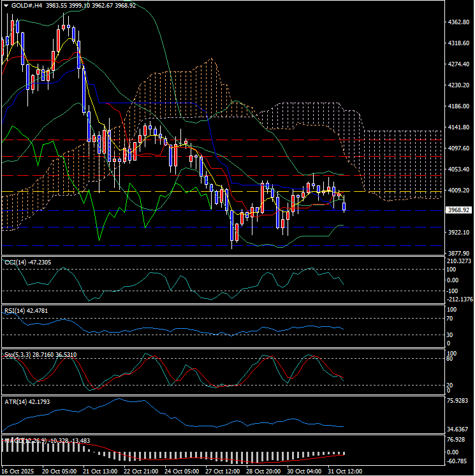Screen dimensions: 475x476
Task: Click the 16 Oct 2025 date label
Action: [x=18, y=471]
